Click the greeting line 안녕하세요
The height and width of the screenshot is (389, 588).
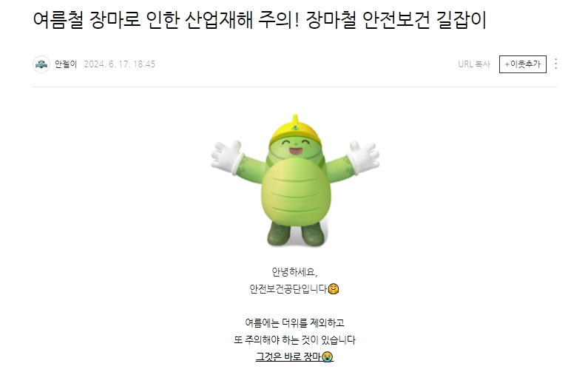[295, 271]
